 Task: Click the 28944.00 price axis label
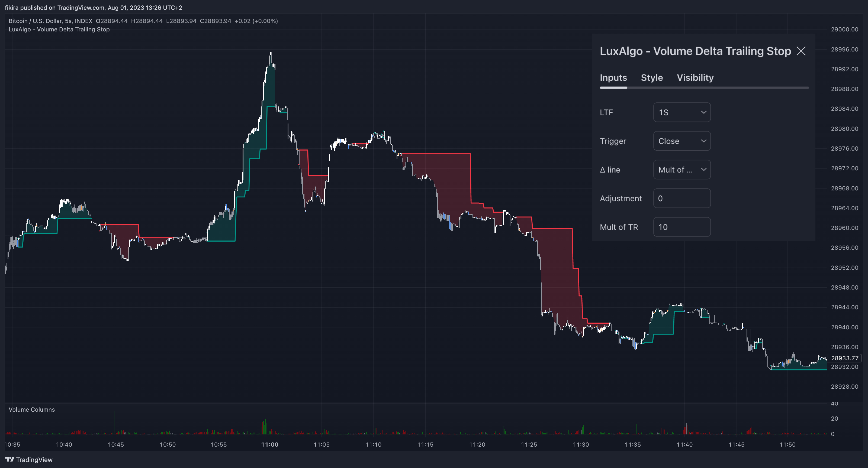pos(844,307)
